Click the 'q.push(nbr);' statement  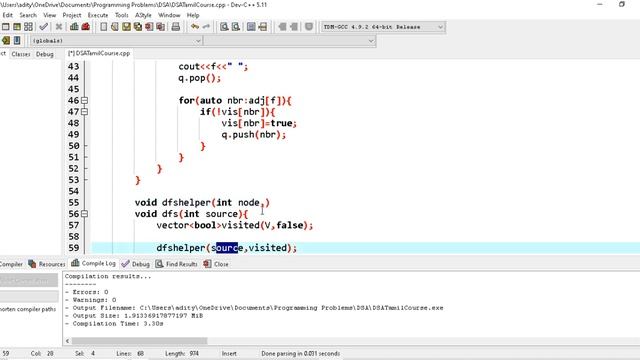click(x=254, y=135)
